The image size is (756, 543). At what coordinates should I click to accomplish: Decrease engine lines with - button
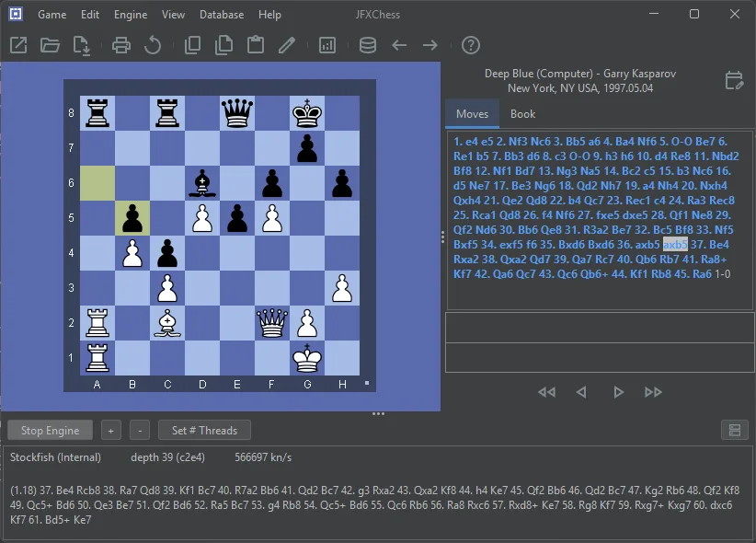pos(140,430)
